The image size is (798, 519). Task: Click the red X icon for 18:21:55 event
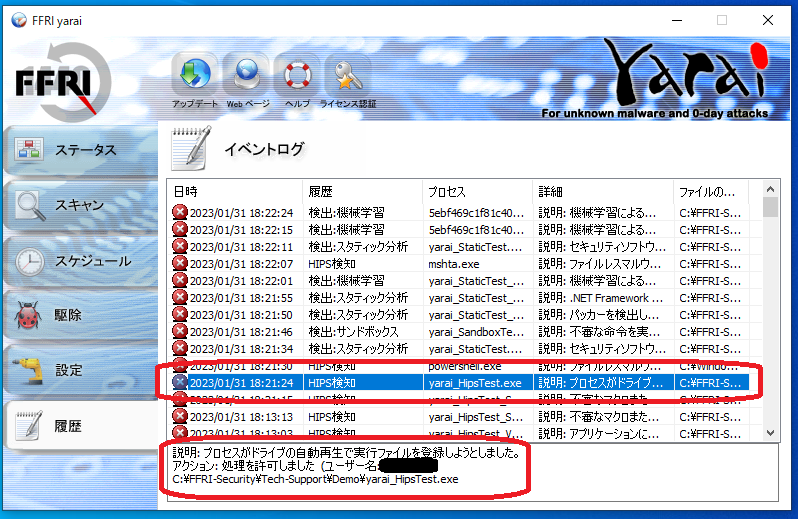pyautogui.click(x=180, y=297)
